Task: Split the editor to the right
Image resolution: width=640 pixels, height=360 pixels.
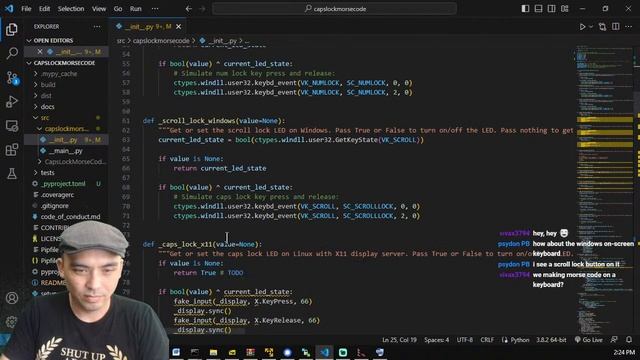Action: pyautogui.click(x=616, y=27)
